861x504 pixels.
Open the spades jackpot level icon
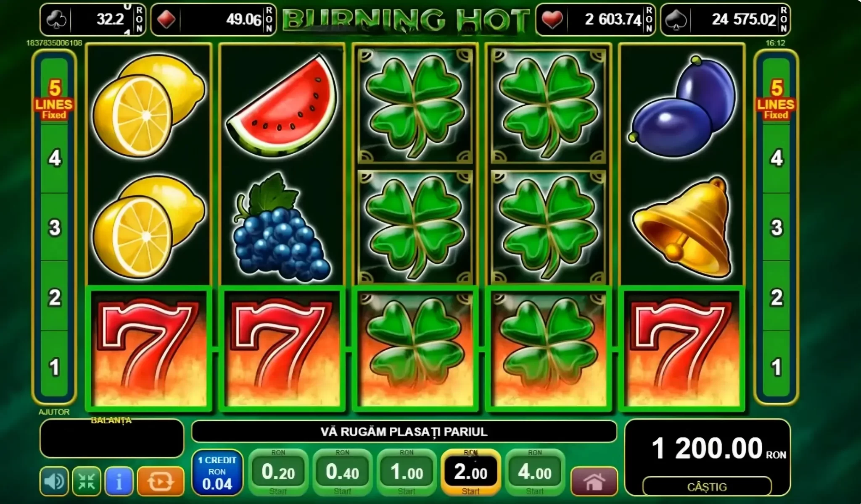pyautogui.click(x=676, y=20)
